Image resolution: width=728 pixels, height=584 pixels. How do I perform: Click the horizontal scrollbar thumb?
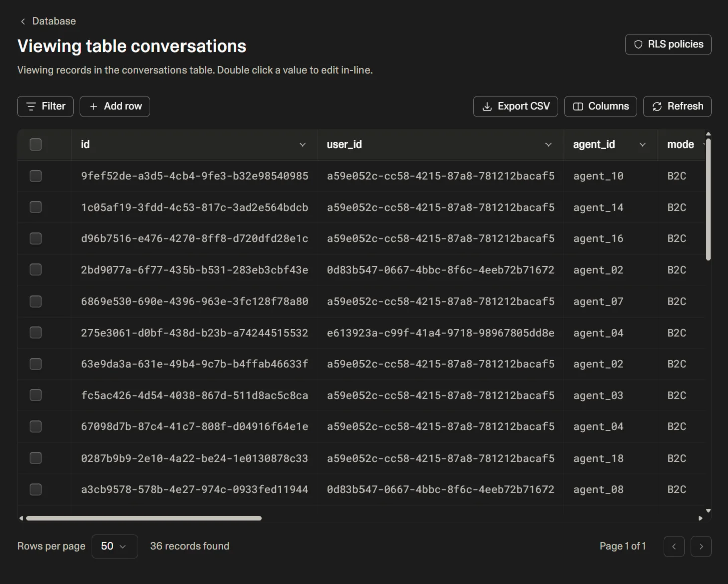click(x=144, y=518)
